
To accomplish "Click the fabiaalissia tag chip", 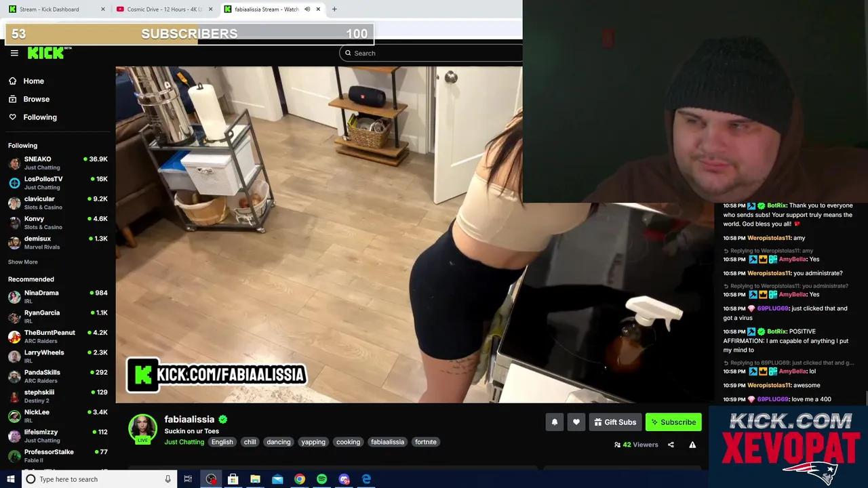I will point(388,442).
